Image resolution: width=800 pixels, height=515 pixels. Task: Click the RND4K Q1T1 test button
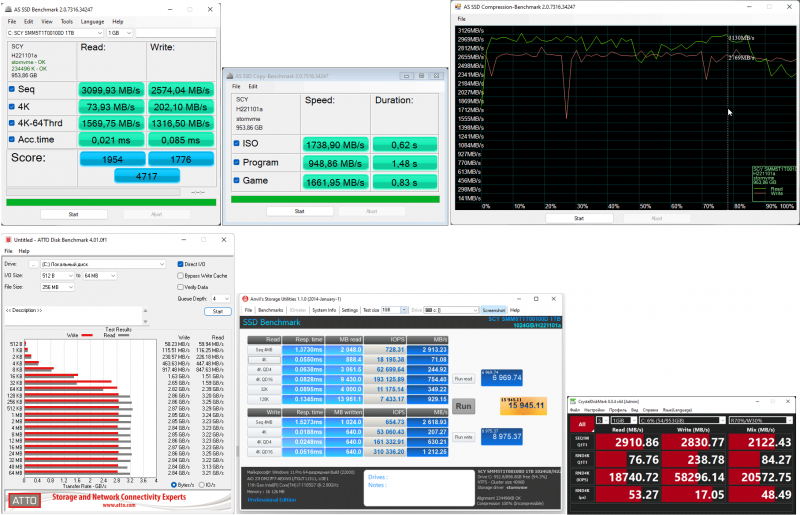[x=582, y=459]
